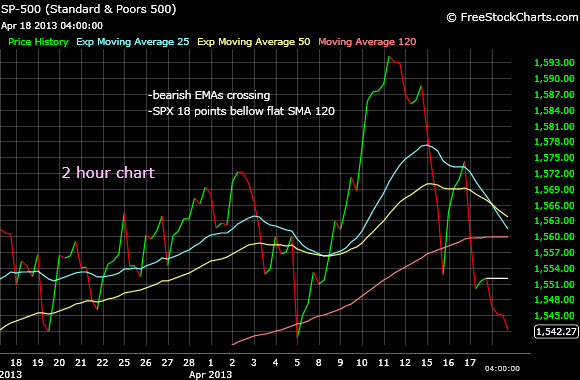The width and height of the screenshot is (580, 380).
Task: Click the 1,593.00 price axis label
Action: pyautogui.click(x=554, y=63)
